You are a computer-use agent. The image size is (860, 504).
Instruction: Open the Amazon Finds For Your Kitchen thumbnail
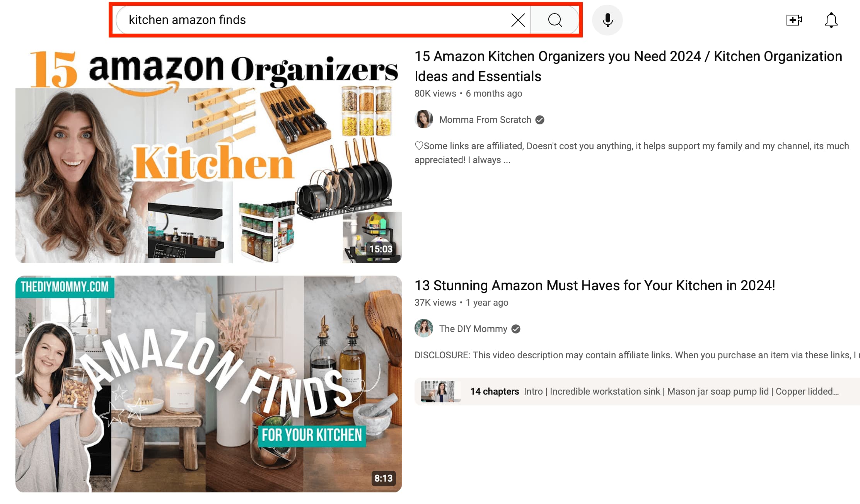point(209,384)
